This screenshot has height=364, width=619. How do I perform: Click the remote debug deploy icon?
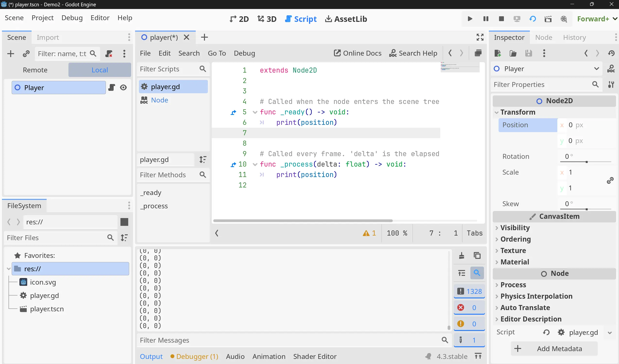(517, 19)
